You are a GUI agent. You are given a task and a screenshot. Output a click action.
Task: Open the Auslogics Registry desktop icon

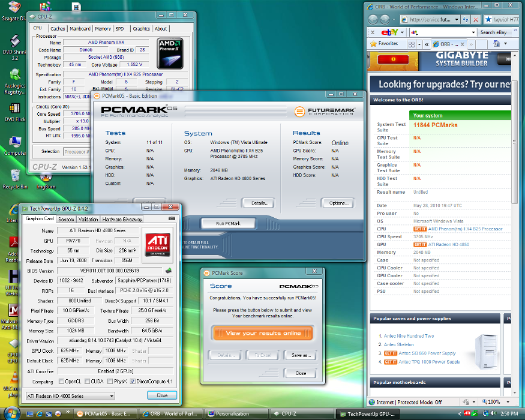click(15, 82)
